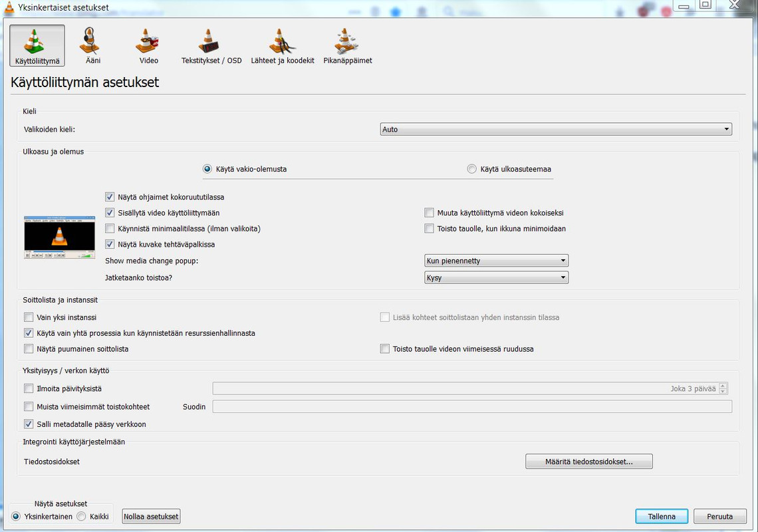Viewport: 758px width, 532px height.
Task: Click Tallenna to save preferences
Action: point(662,517)
